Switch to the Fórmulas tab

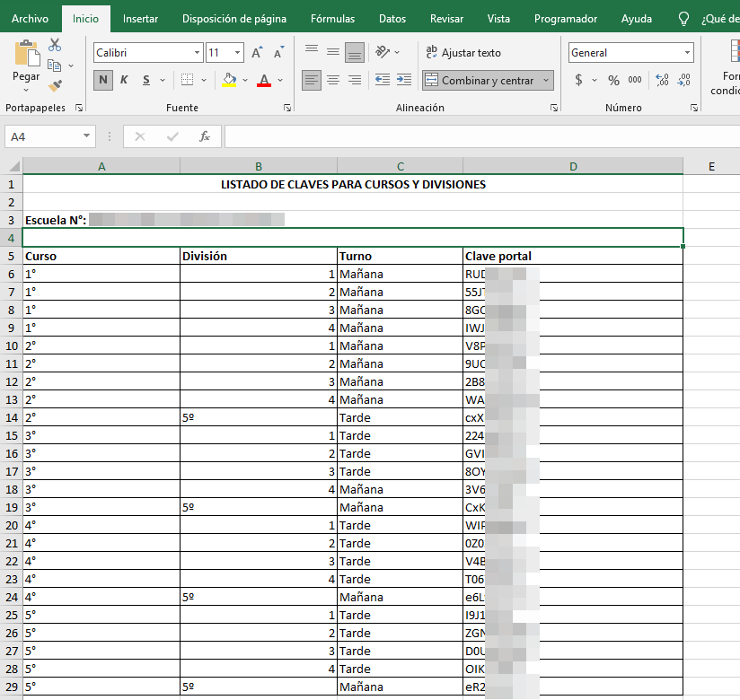point(332,18)
